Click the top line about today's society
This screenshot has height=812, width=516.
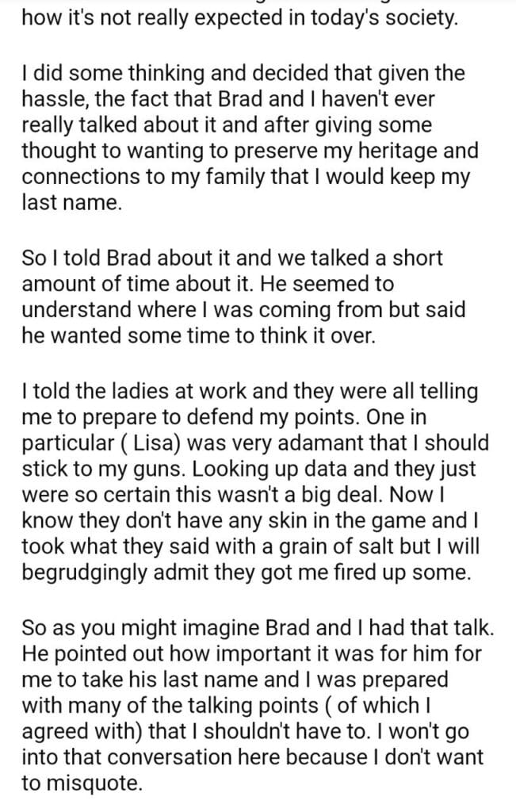[x=239, y=17]
